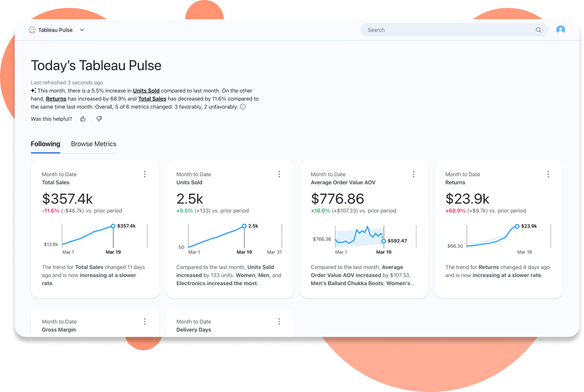This screenshot has width=584, height=392.
Task: Open the Tableau Pulse dropdown chevron
Action: tap(82, 30)
